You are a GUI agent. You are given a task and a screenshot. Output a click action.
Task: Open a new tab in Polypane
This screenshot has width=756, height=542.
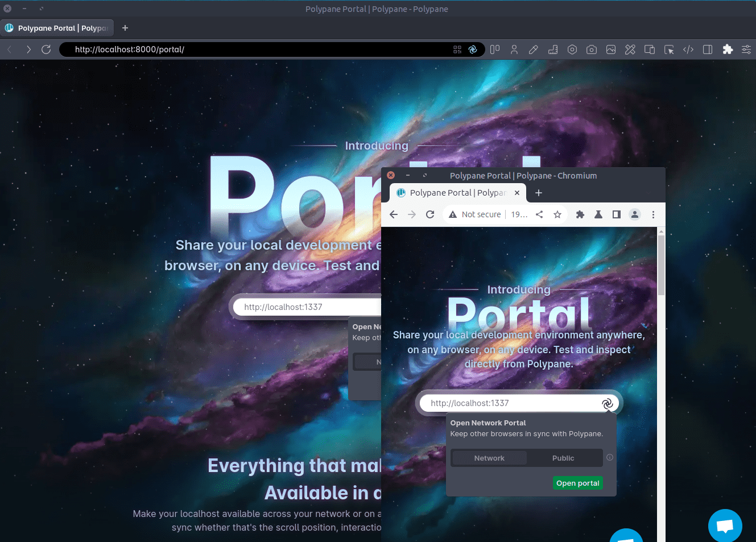[x=125, y=28]
